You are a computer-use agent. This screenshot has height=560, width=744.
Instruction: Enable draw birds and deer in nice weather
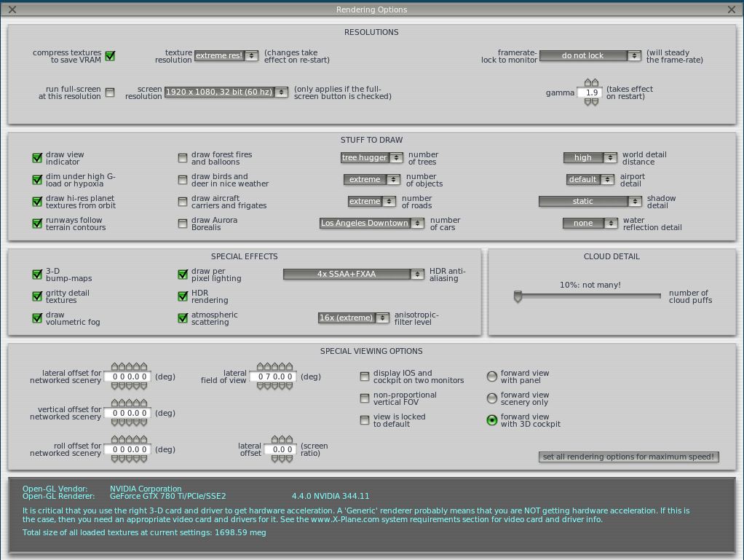coord(183,180)
